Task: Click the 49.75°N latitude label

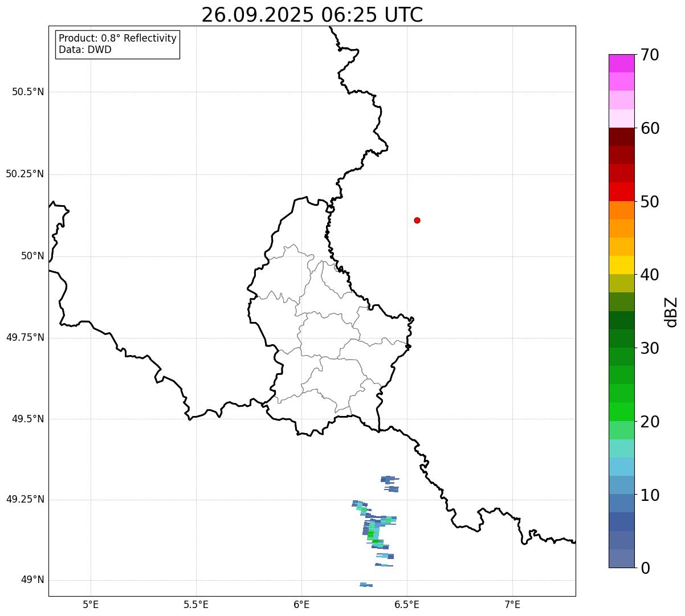Action: (25, 337)
